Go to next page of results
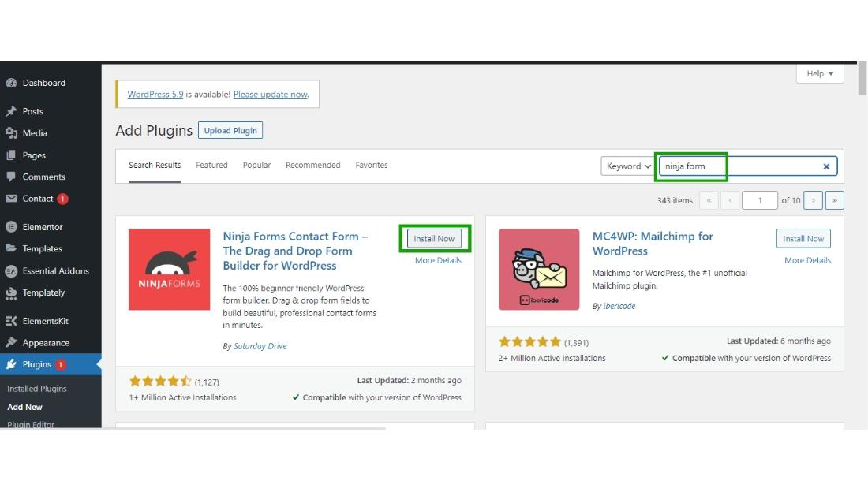Image resolution: width=868 pixels, height=488 pixels. [814, 200]
